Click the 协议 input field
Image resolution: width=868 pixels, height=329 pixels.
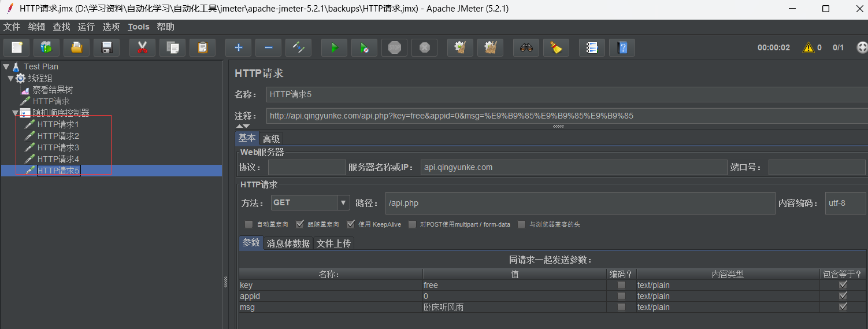tap(307, 167)
